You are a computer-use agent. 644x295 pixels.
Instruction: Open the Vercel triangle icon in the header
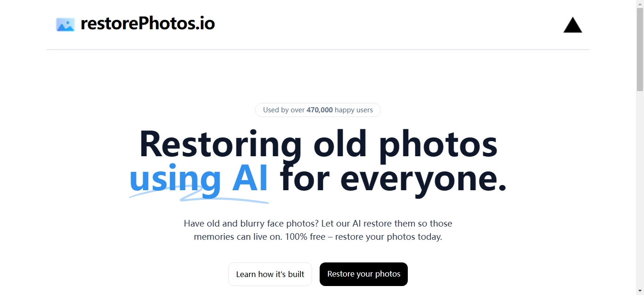pyautogui.click(x=573, y=25)
